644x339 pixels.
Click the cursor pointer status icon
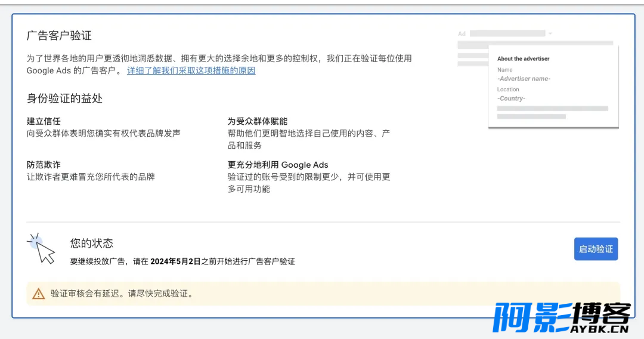pyautogui.click(x=41, y=248)
